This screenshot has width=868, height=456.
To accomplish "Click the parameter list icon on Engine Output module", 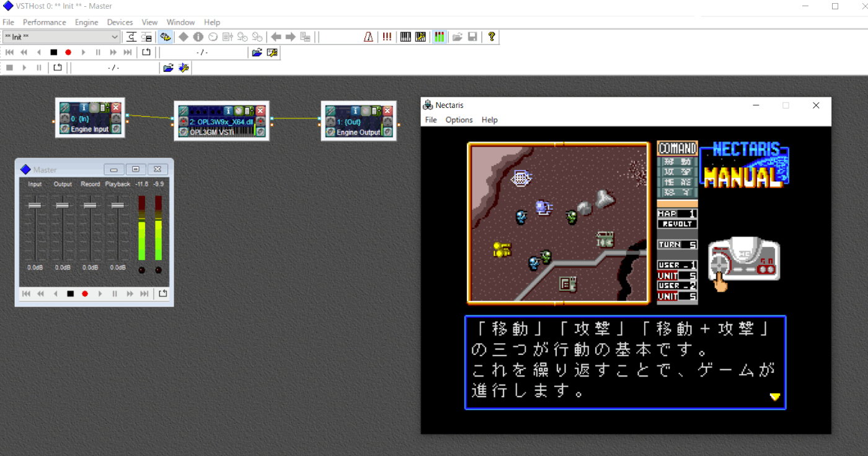I will point(376,110).
